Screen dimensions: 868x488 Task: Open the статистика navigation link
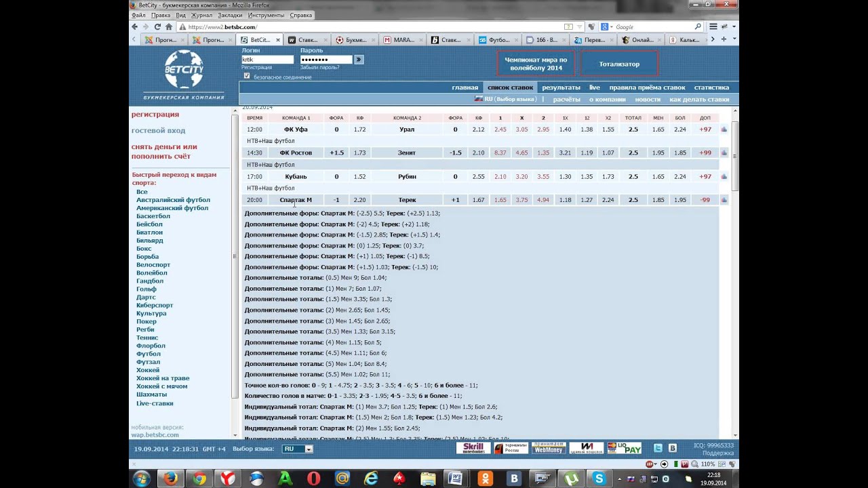click(x=711, y=87)
